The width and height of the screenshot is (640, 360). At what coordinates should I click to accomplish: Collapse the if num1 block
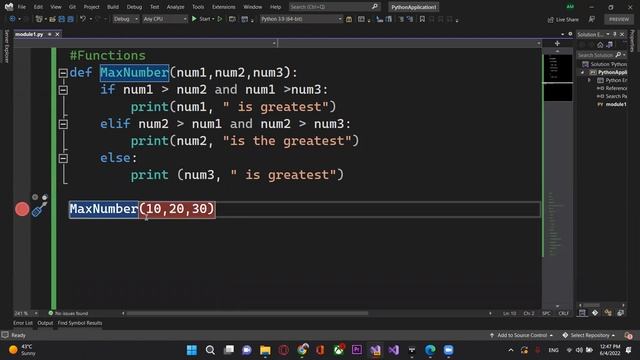click(x=63, y=90)
